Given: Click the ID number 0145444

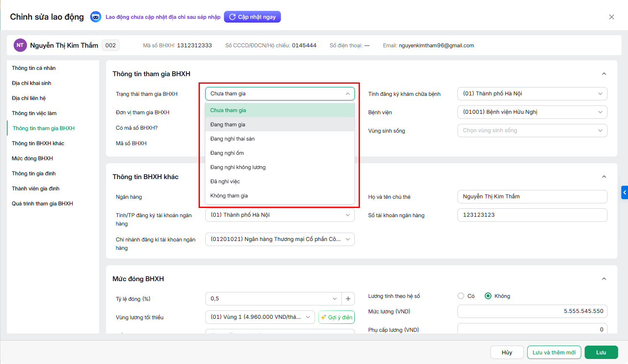Looking at the screenshot, I should pyautogui.click(x=304, y=46).
